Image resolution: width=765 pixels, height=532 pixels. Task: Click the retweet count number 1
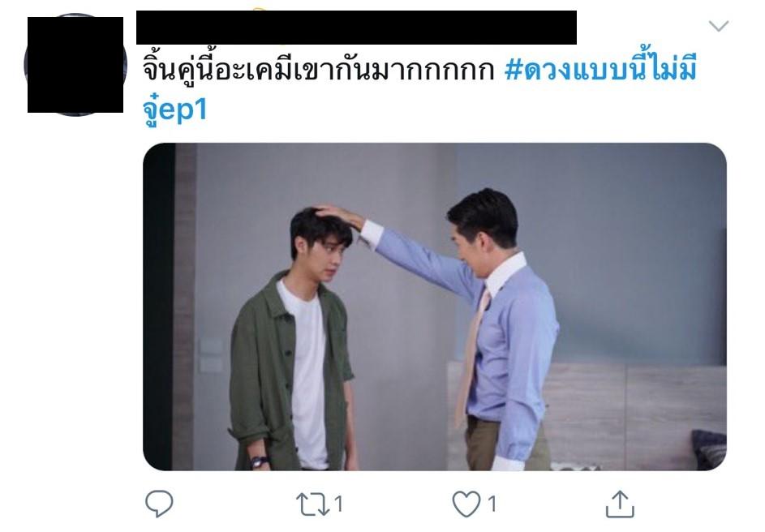tap(338, 504)
